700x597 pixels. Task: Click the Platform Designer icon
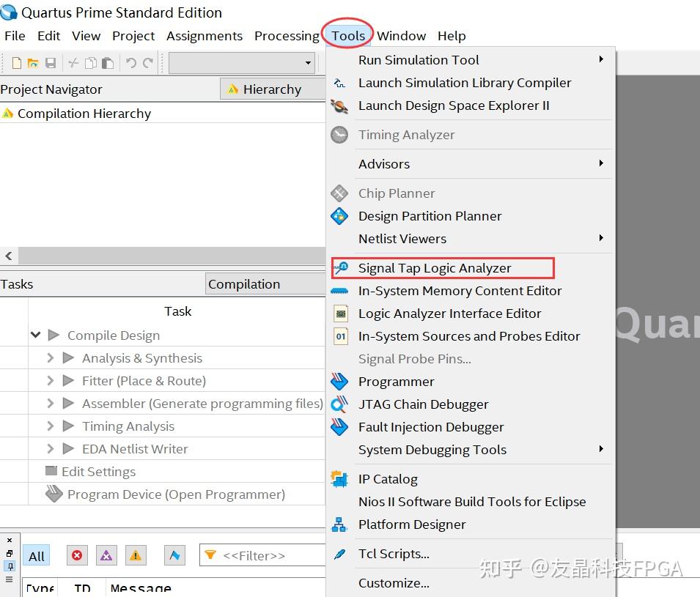(x=339, y=524)
